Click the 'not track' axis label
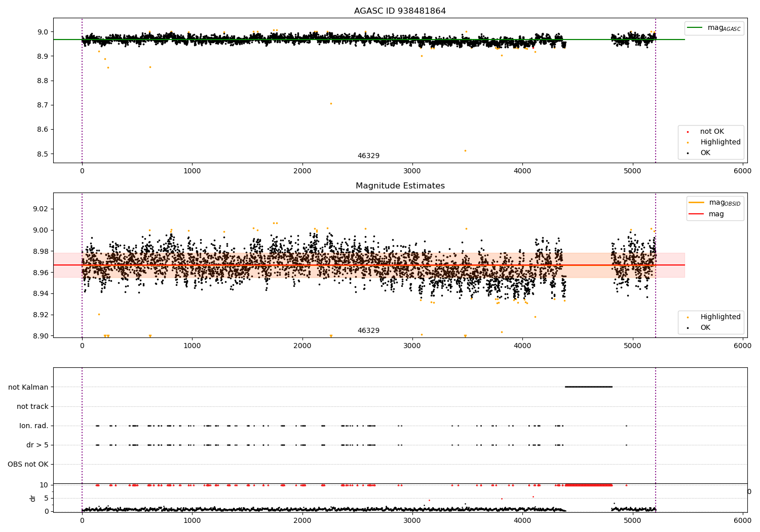The width and height of the screenshot is (760, 532). click(x=32, y=407)
